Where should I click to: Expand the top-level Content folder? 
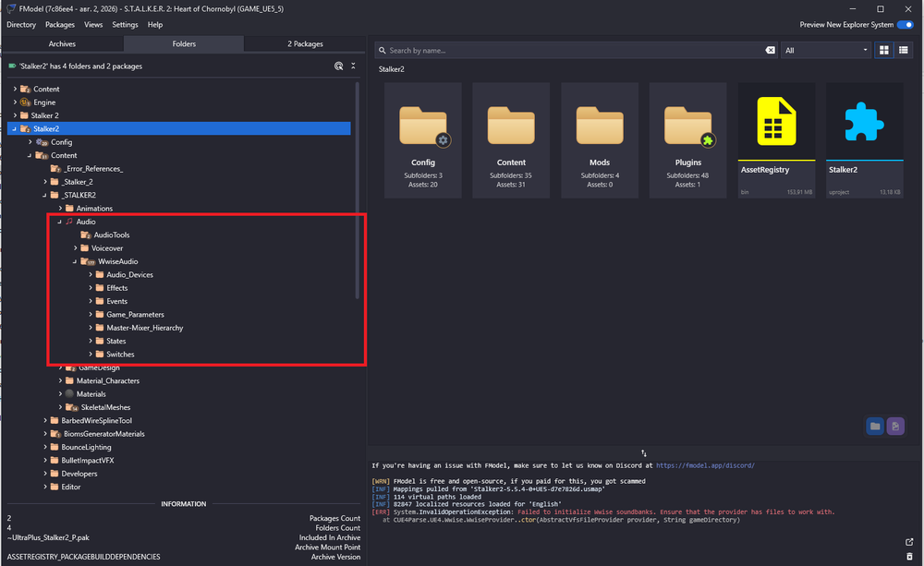(x=16, y=89)
